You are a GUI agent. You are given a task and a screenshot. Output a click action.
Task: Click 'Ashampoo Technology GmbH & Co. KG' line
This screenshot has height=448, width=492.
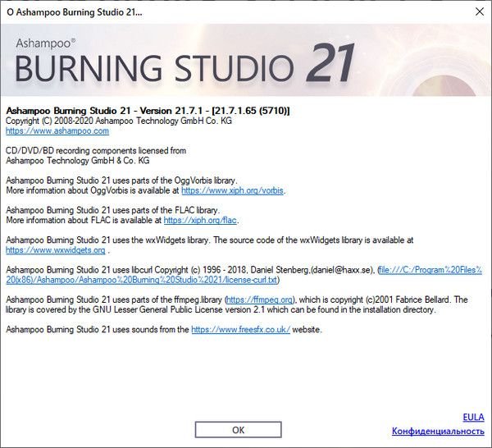(78, 161)
